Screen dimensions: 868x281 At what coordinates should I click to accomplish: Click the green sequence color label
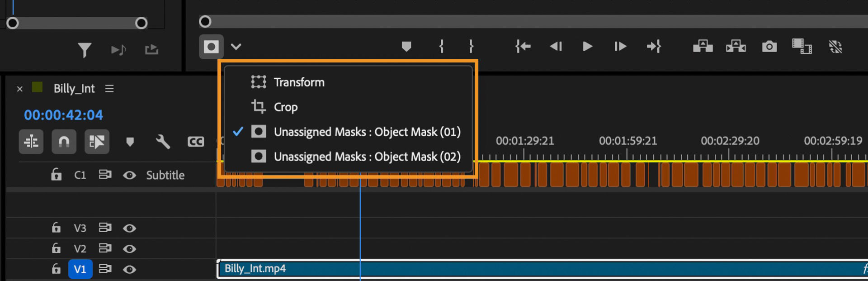click(x=37, y=87)
